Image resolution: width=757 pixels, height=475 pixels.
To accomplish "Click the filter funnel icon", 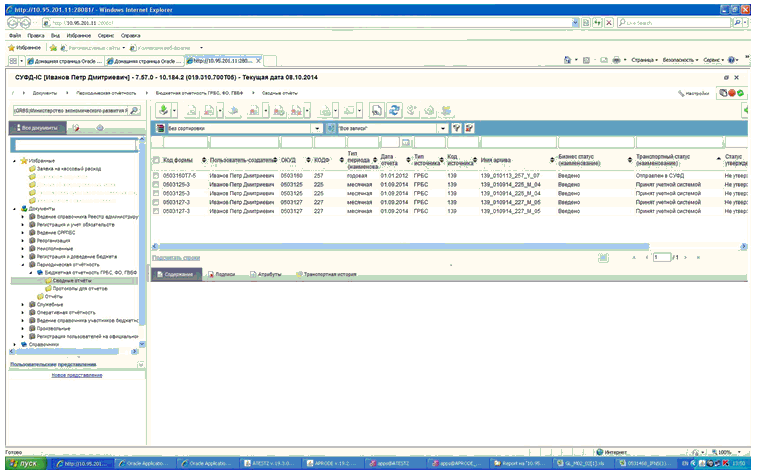I will [x=456, y=129].
